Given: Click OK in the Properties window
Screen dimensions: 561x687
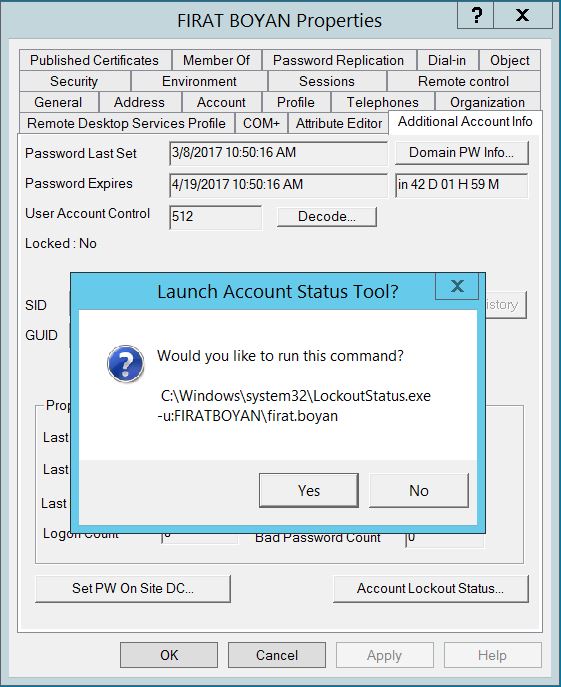Looking at the screenshot, I should (x=169, y=655).
